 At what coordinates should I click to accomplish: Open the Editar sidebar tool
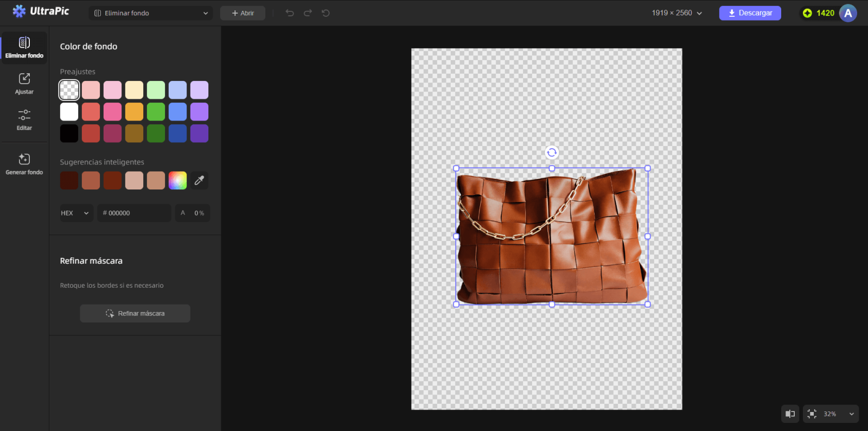pyautogui.click(x=24, y=120)
